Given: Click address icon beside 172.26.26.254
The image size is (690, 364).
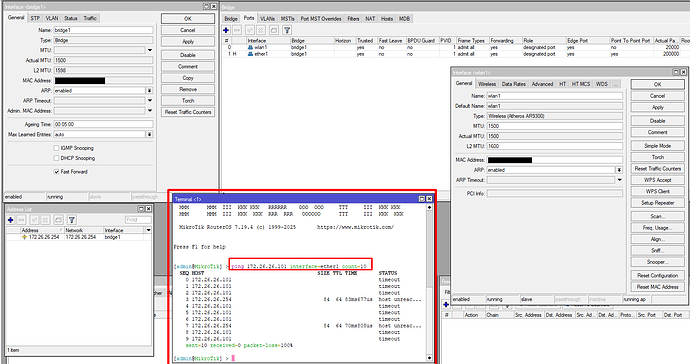Looking at the screenshot, I should coord(25,237).
